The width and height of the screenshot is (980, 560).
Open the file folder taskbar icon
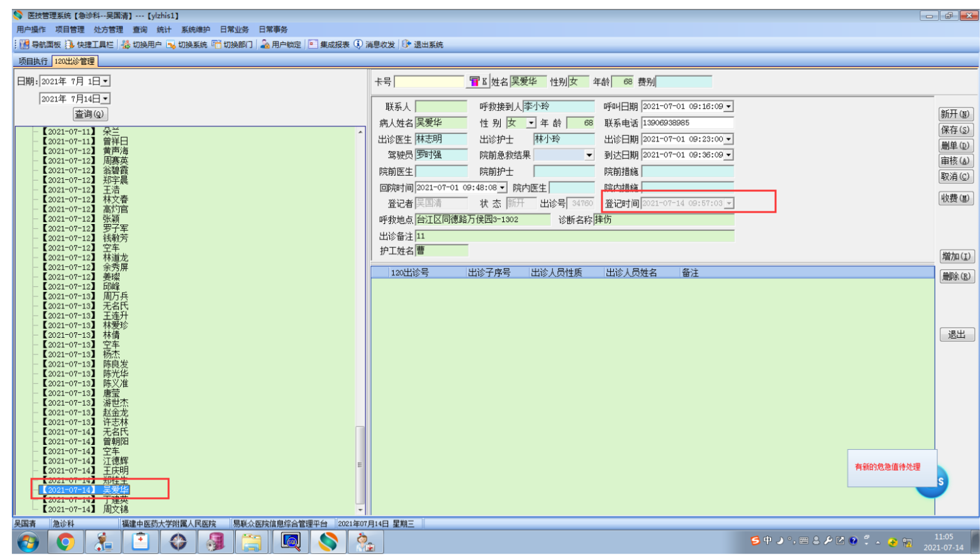(x=252, y=542)
